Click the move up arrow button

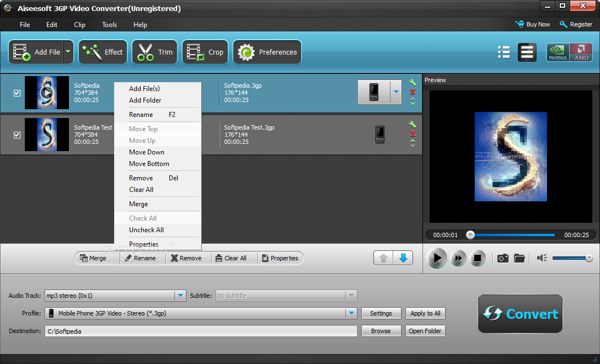coord(383,258)
